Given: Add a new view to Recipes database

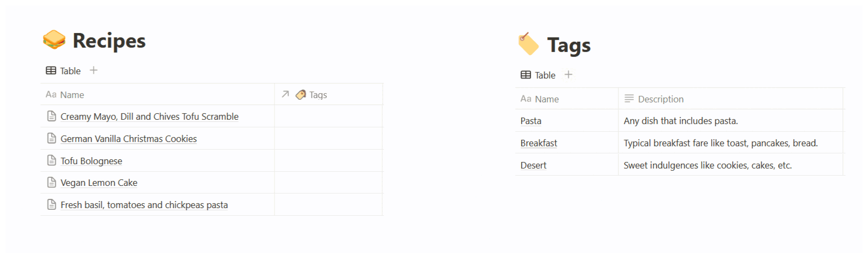Looking at the screenshot, I should pyautogui.click(x=94, y=70).
